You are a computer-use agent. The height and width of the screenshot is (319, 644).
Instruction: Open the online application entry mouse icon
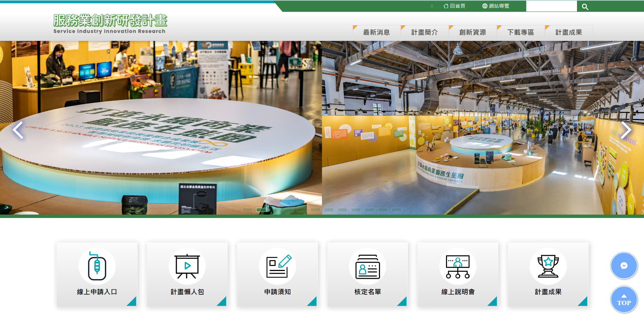97,267
